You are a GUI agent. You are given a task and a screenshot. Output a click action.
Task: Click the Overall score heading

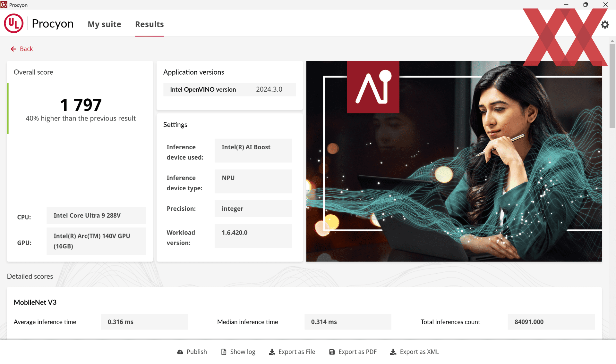[33, 72]
